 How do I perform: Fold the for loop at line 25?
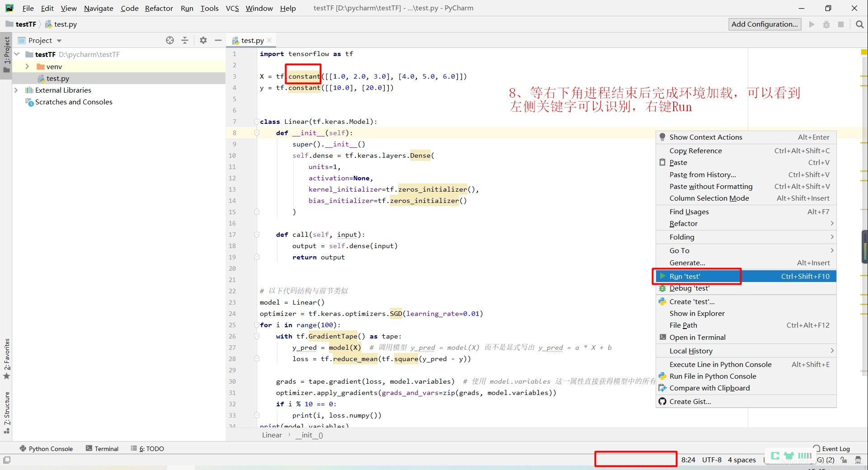pos(257,325)
